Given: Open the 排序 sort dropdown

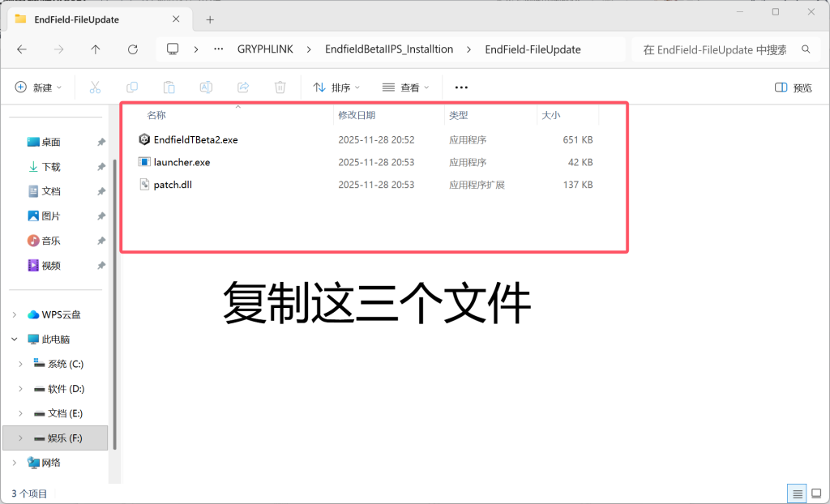Looking at the screenshot, I should (x=336, y=87).
